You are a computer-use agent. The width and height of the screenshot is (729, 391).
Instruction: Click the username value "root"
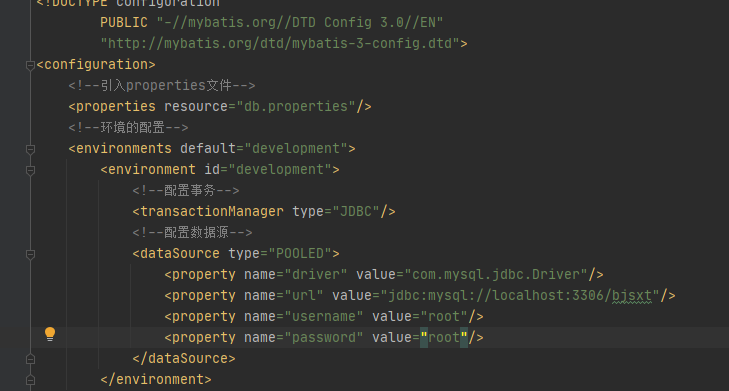(444, 317)
